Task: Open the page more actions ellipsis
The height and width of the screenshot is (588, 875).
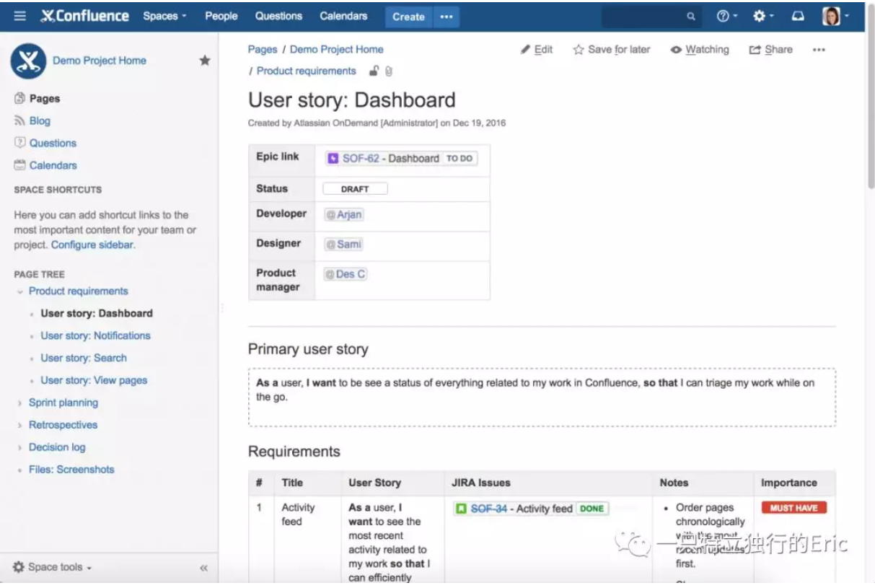Action: tap(819, 50)
